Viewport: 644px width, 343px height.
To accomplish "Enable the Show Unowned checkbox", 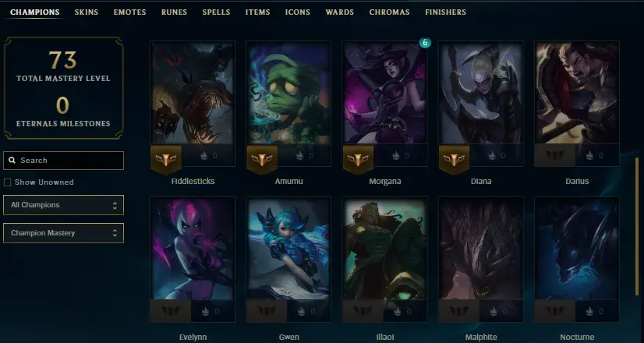I will (7, 182).
